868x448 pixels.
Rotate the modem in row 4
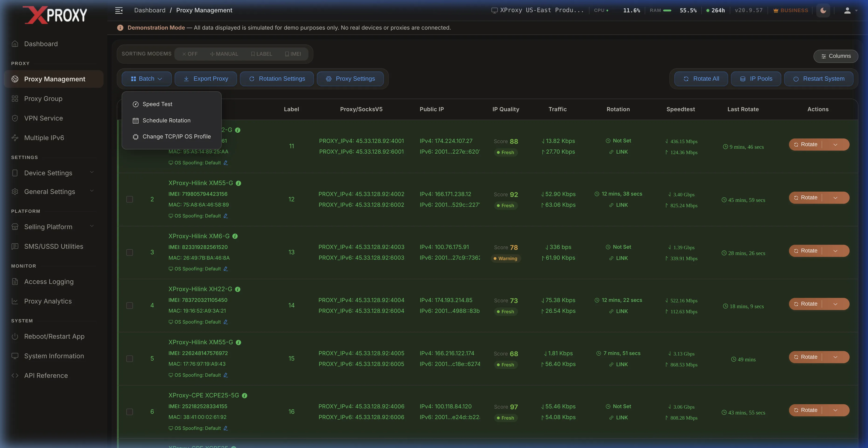pyautogui.click(x=806, y=304)
